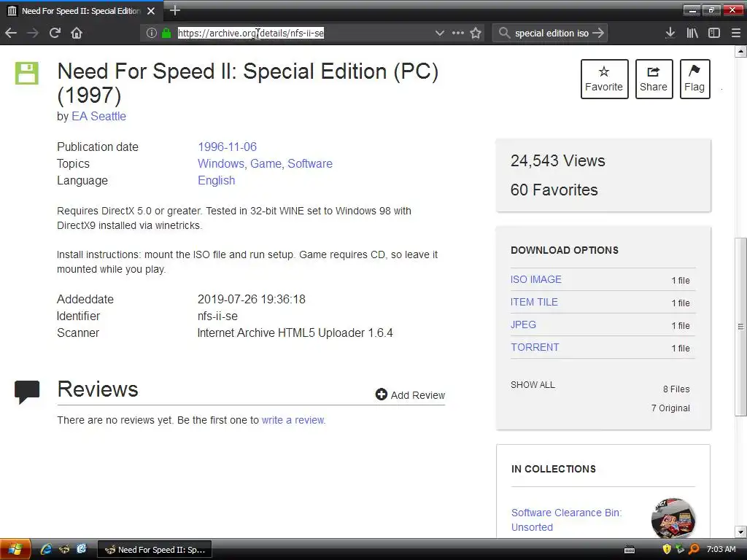Download the JPEG file
Image resolution: width=747 pixels, height=560 pixels.
point(523,324)
